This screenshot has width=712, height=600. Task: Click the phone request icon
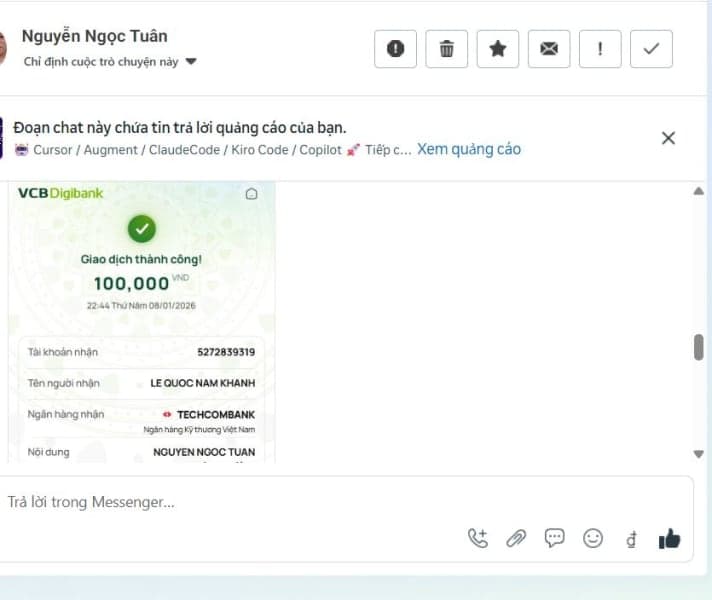[x=477, y=538]
